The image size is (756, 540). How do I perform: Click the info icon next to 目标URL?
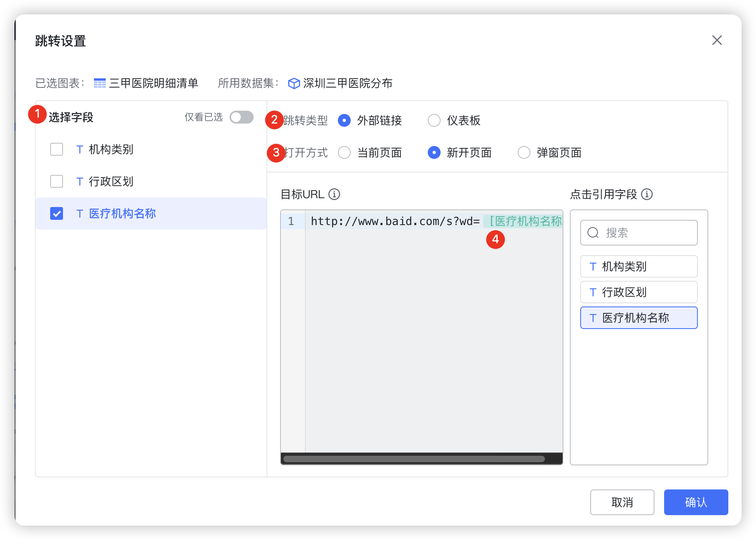pyautogui.click(x=334, y=194)
